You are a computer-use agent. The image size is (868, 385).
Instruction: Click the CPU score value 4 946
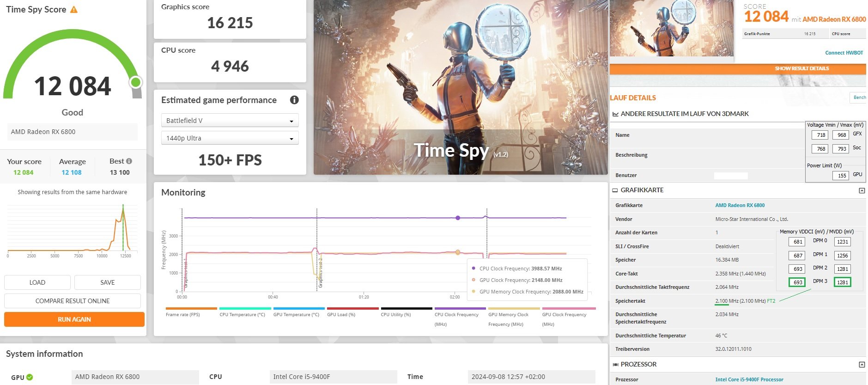230,66
